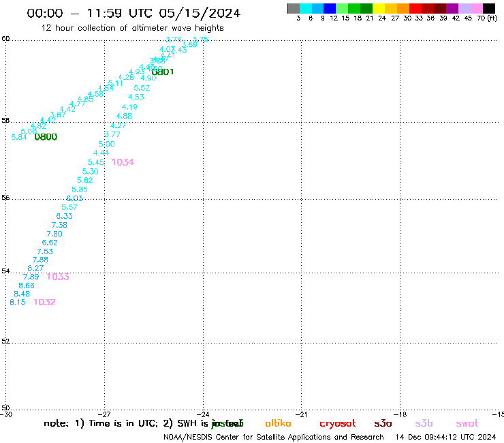Select the wave height value '5.84'
Viewport: 504px width, 443px height.
click(19, 137)
